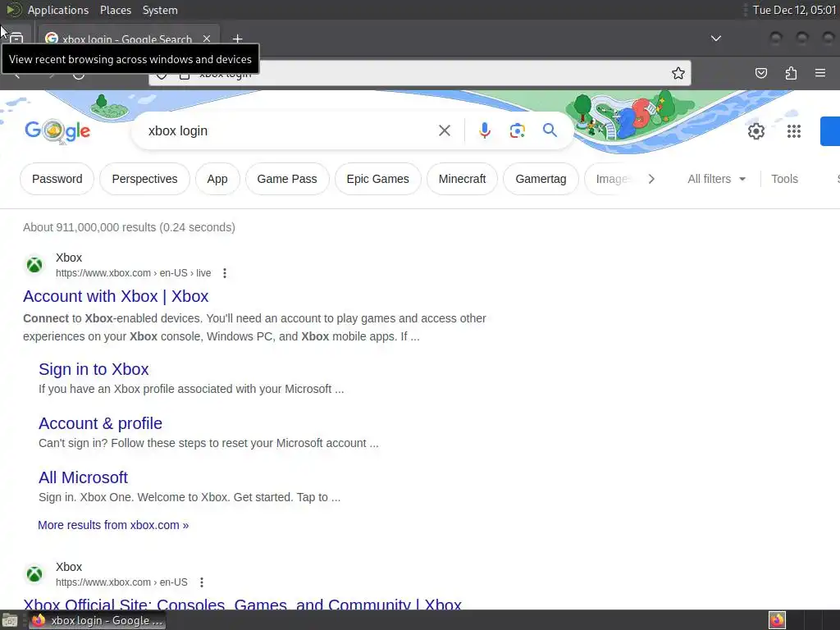The image size is (840, 630).
Task: Submit search with magnifier icon
Action: 550,130
